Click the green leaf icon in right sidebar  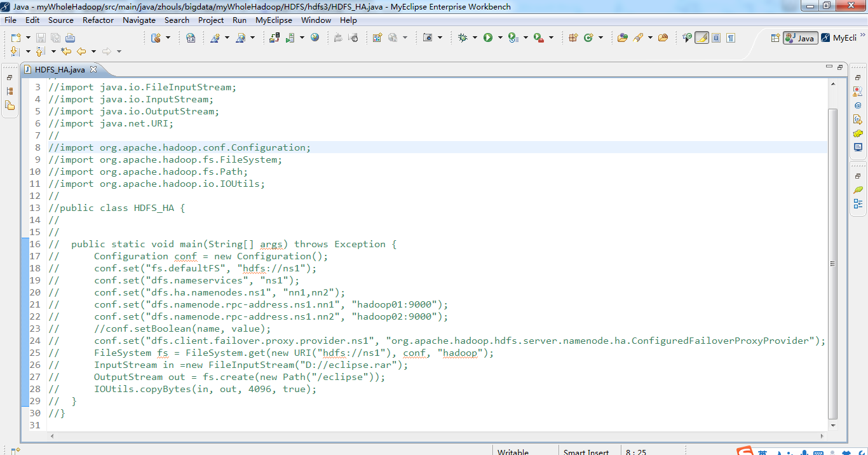tap(858, 190)
